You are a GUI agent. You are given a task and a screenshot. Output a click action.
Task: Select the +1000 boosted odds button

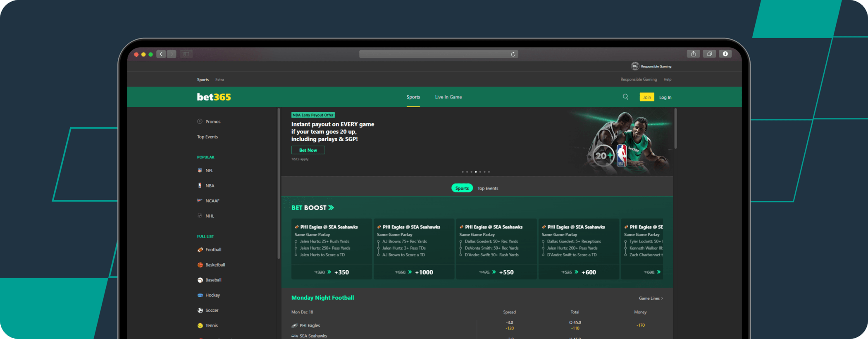pyautogui.click(x=414, y=272)
